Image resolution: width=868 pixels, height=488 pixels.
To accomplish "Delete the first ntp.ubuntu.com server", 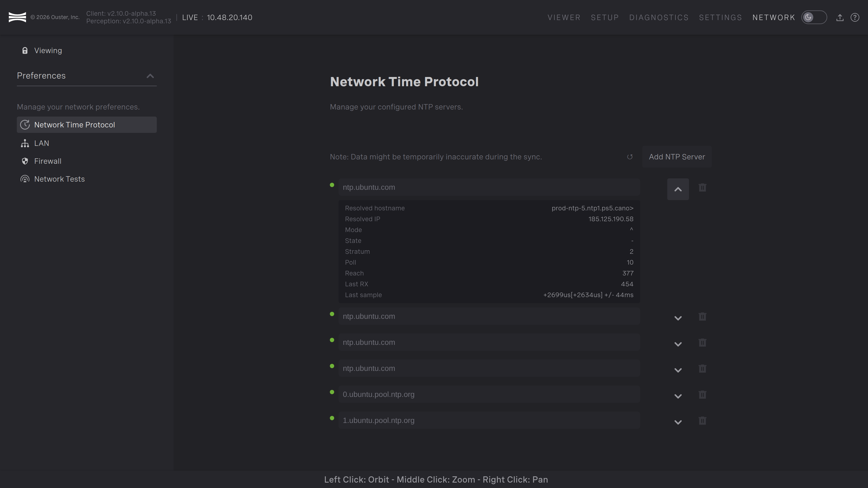I will (702, 187).
